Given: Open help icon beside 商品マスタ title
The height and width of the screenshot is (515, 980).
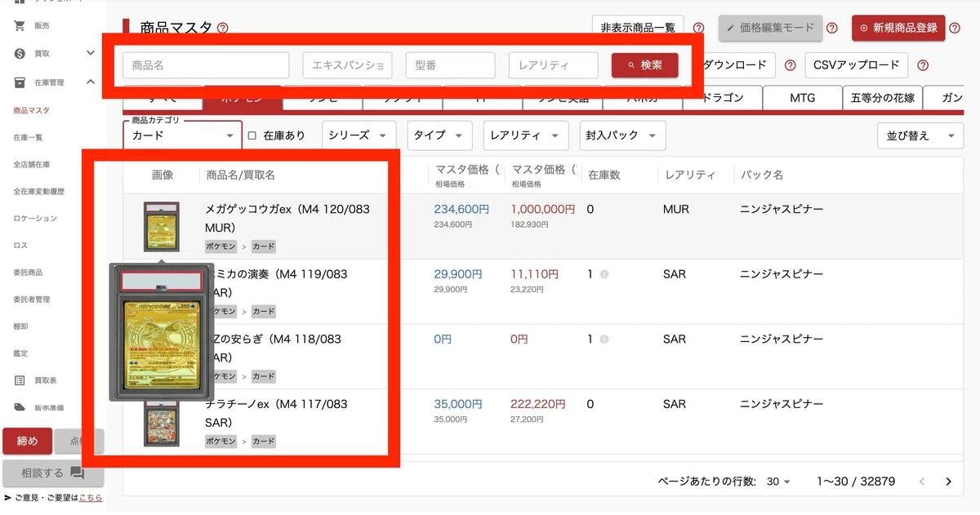Looking at the screenshot, I should [x=223, y=29].
